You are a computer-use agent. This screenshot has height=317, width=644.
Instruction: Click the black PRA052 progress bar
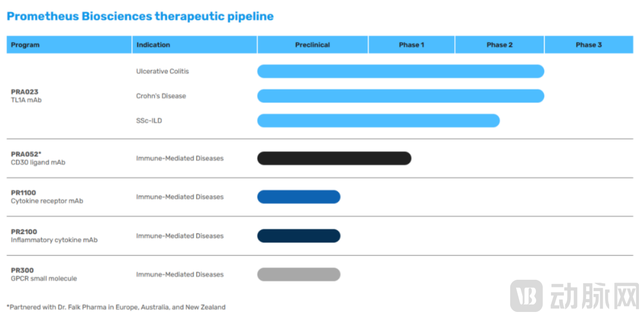334,158
